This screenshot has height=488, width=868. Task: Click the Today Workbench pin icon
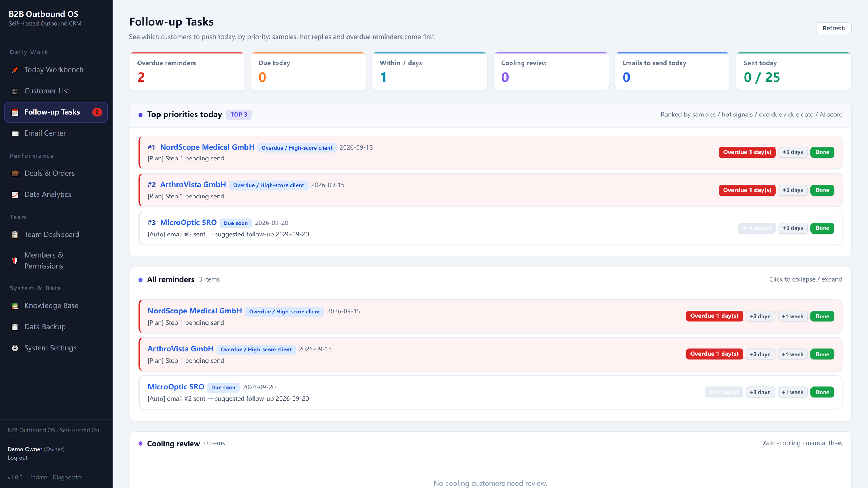click(x=15, y=70)
